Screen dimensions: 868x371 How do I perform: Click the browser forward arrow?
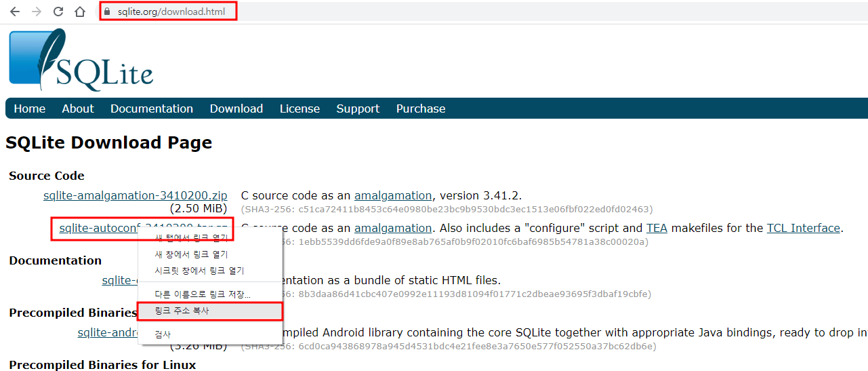pyautogui.click(x=36, y=12)
